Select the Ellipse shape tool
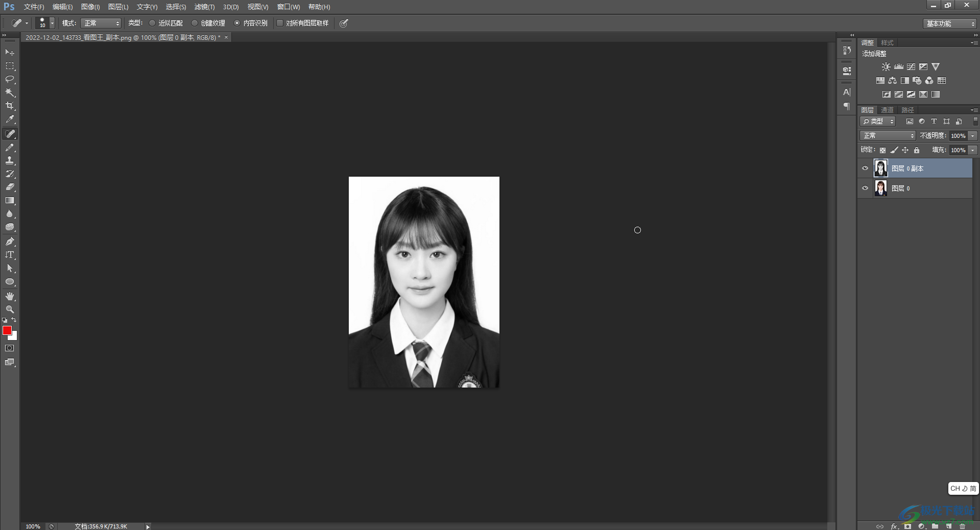Screen dimensions: 980x530 pos(10,281)
